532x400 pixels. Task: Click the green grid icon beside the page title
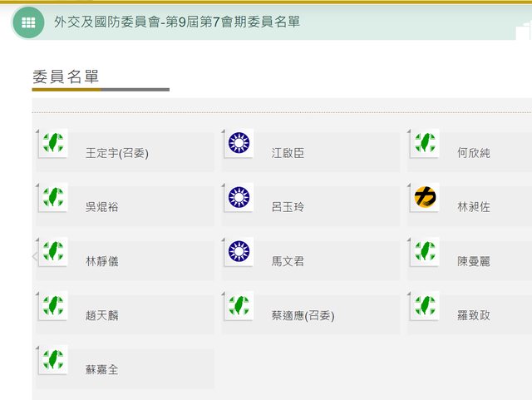[x=28, y=22]
